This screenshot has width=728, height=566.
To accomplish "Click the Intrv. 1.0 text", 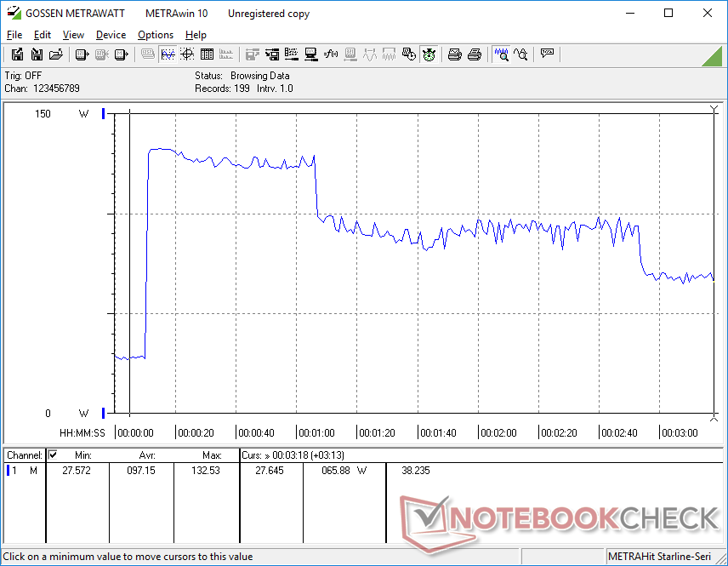I will (275, 89).
